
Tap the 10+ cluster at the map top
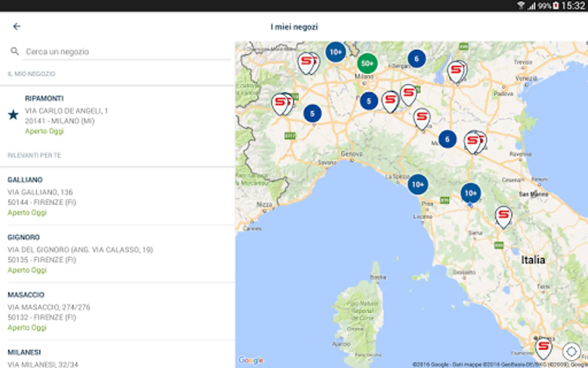(x=335, y=52)
